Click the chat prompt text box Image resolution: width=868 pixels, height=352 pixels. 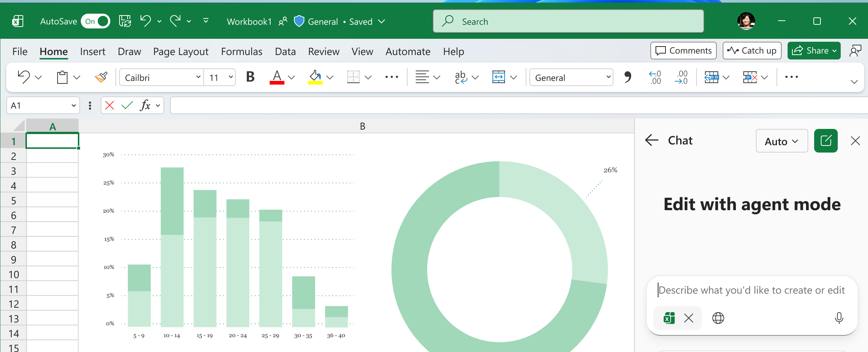click(x=751, y=290)
